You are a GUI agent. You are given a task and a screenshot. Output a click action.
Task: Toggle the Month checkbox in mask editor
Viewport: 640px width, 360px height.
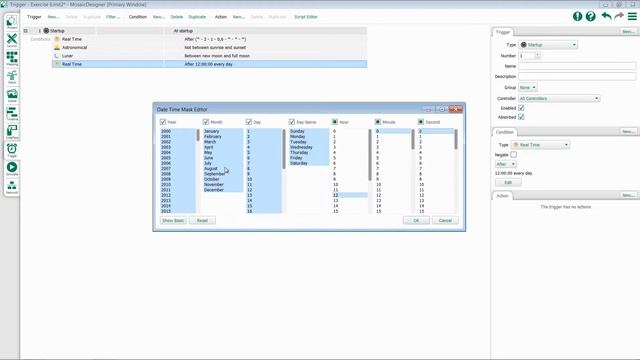206,122
